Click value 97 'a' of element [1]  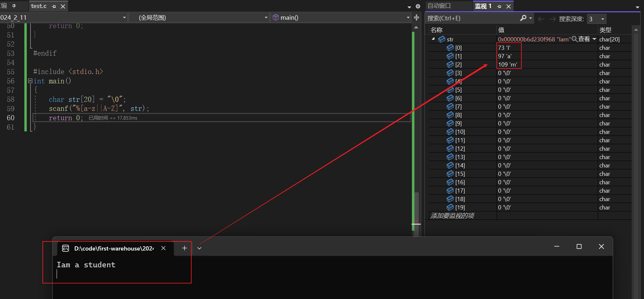pyautogui.click(x=505, y=56)
